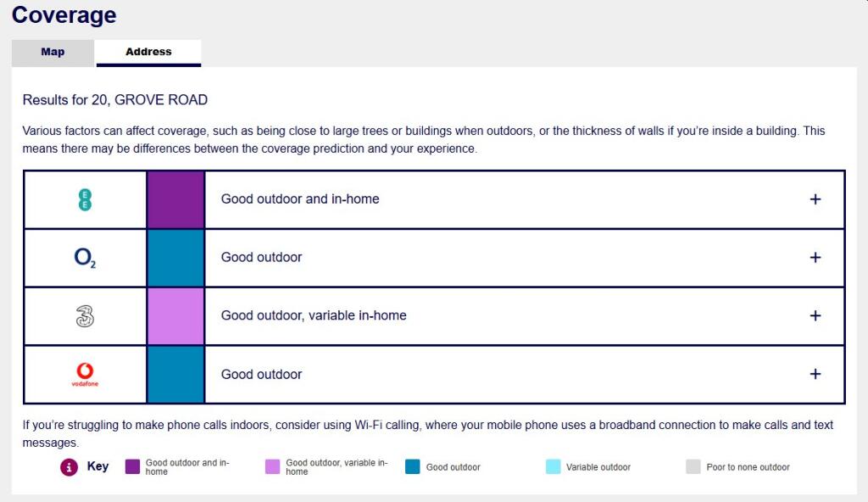Viewport: 868px width, 502px height.
Task: Expand the Vodafone coverage details
Action: (x=815, y=374)
